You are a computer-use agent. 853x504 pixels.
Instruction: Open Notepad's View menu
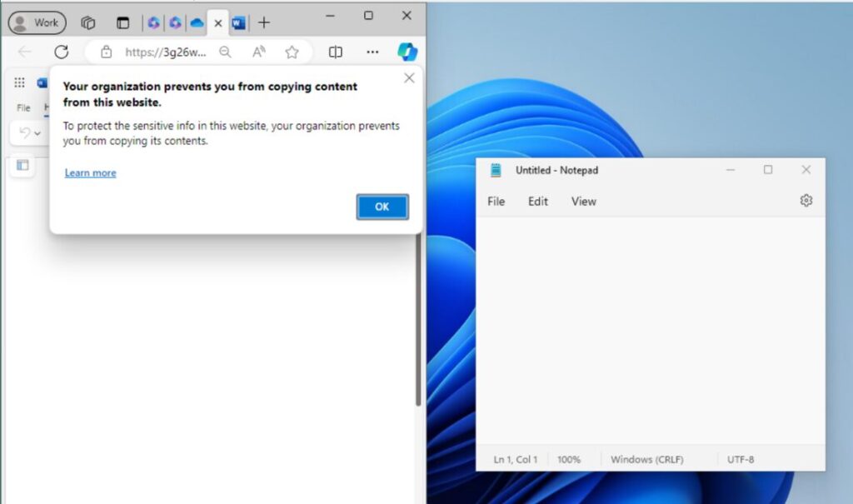click(583, 201)
